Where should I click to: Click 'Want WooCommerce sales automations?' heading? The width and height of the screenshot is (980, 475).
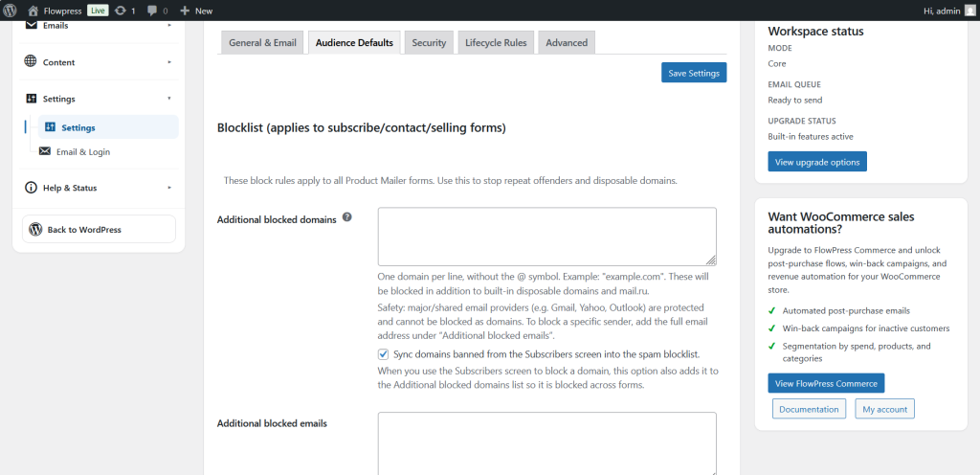pyautogui.click(x=840, y=222)
